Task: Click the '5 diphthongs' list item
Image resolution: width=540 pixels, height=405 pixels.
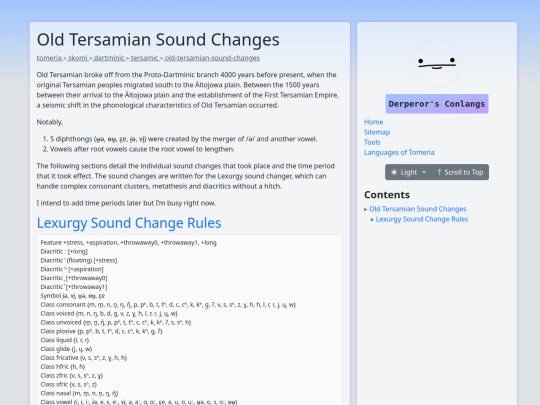Action: tap(184, 139)
